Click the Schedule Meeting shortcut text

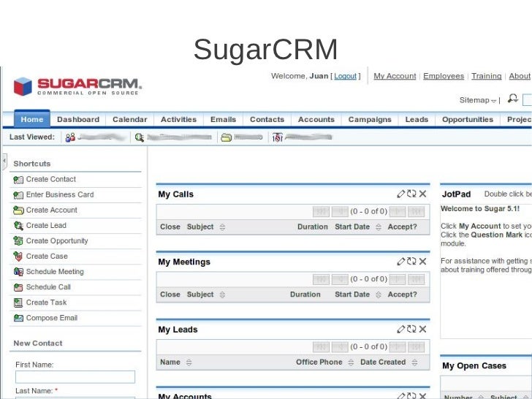tap(55, 272)
